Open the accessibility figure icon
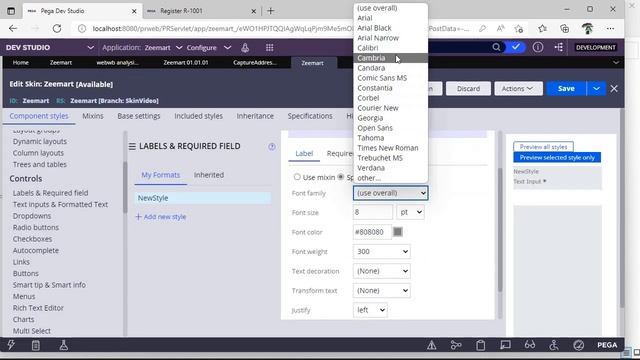Screen dimensions: 640x360 (554, 345)
